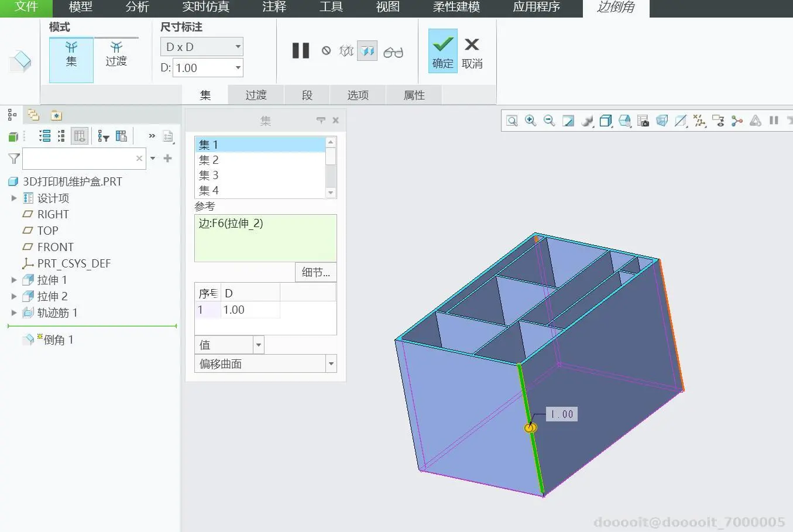Expand the 拉伸 1 tree node

click(14, 280)
